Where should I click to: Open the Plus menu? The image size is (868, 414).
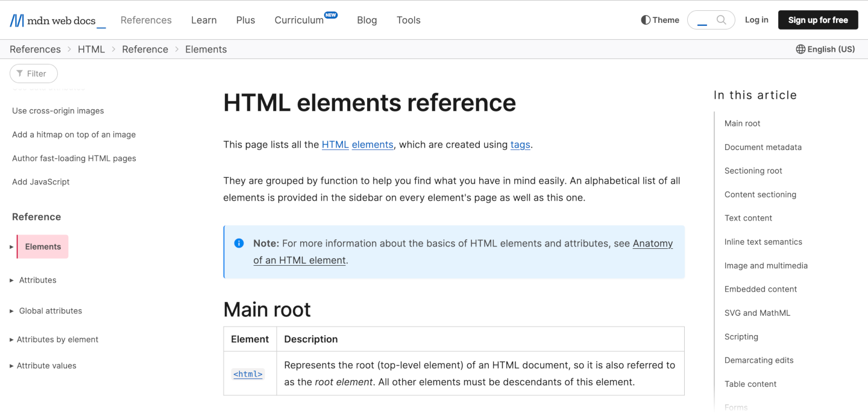point(245,20)
